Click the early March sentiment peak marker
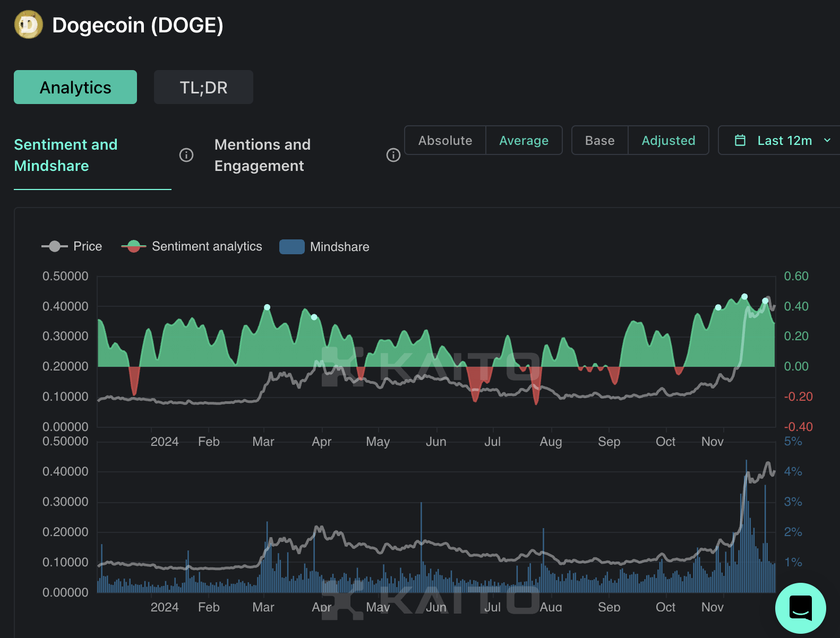Image resolution: width=840 pixels, height=638 pixels. (x=267, y=307)
